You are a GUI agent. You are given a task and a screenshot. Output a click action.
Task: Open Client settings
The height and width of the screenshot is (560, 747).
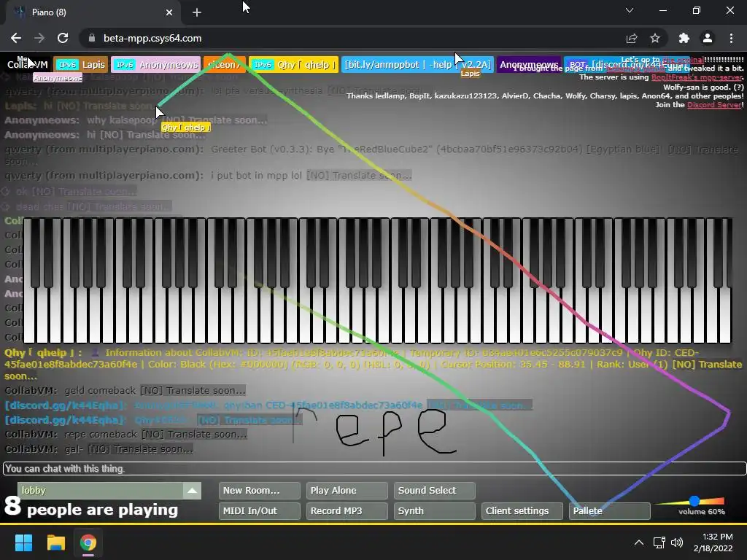(x=522, y=511)
